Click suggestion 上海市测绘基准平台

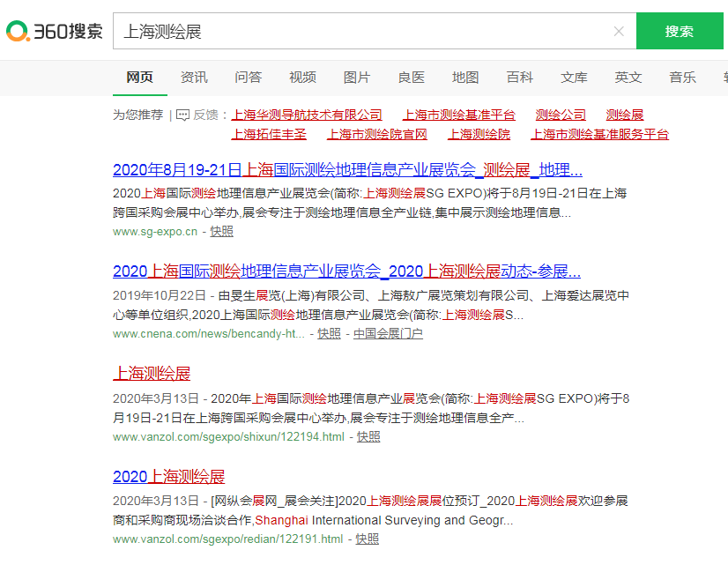coord(459,115)
